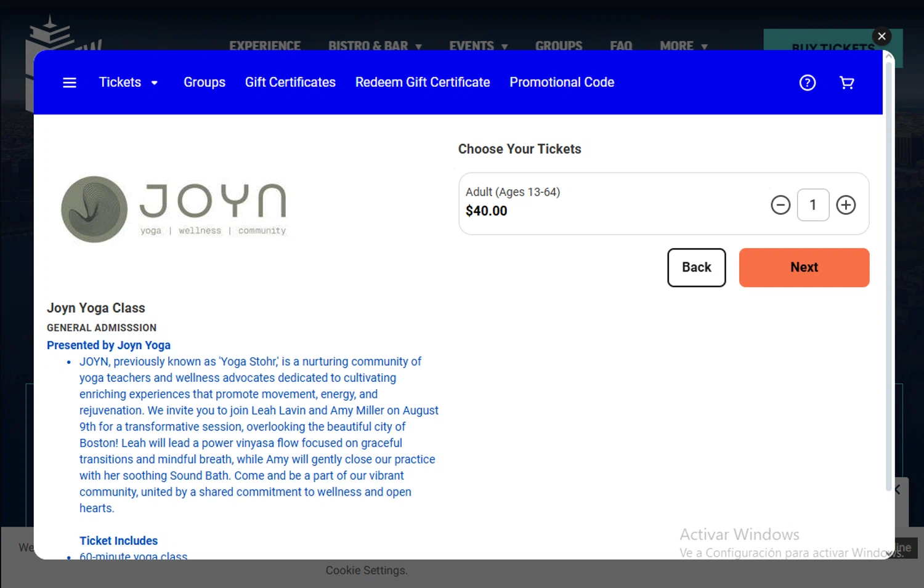The image size is (924, 588).
Task: Open Redeem Gift Certificate
Action: [423, 83]
